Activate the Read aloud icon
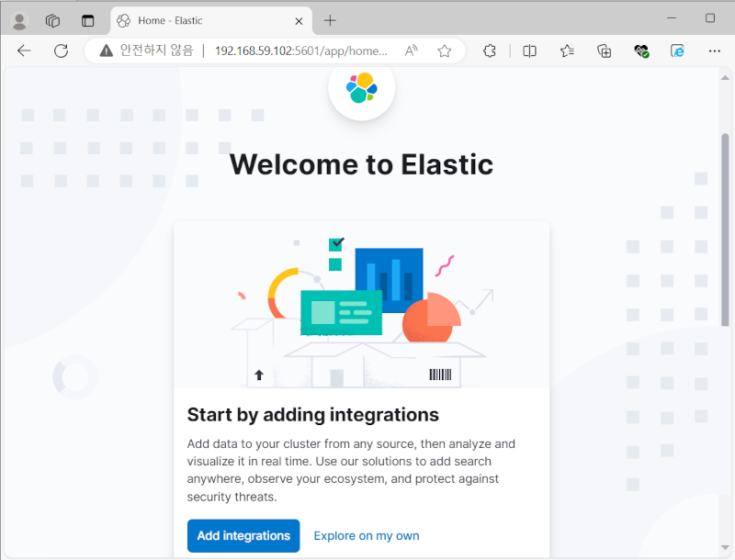The height and width of the screenshot is (560, 735). [411, 50]
